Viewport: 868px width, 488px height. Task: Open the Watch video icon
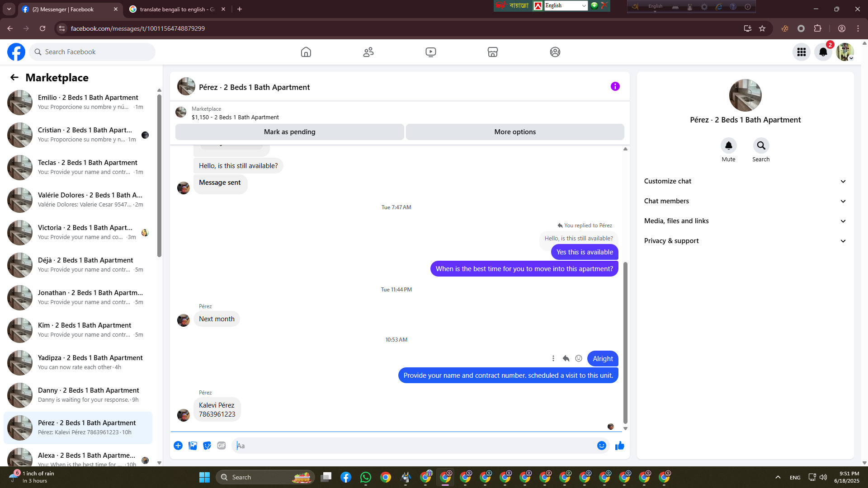click(431, 52)
